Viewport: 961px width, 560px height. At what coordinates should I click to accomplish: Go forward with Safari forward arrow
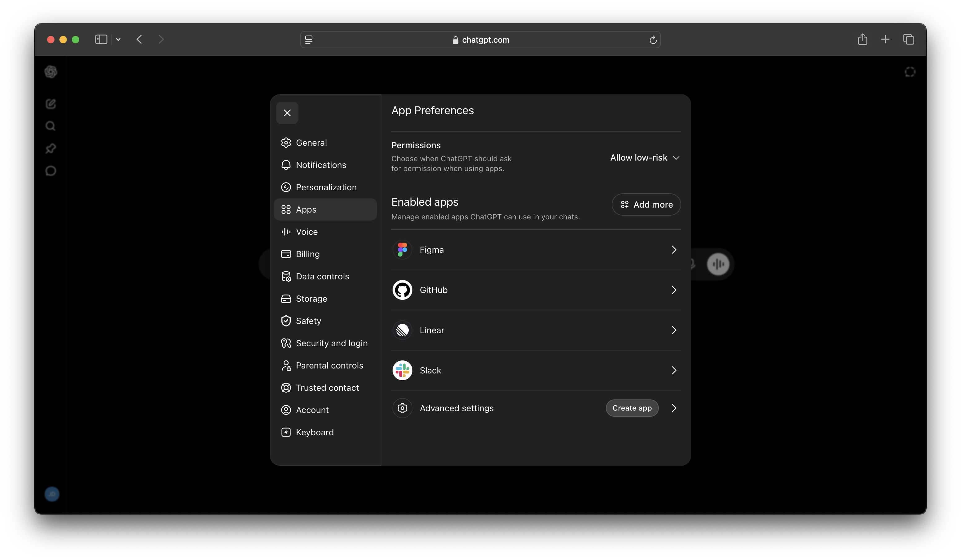tap(161, 39)
